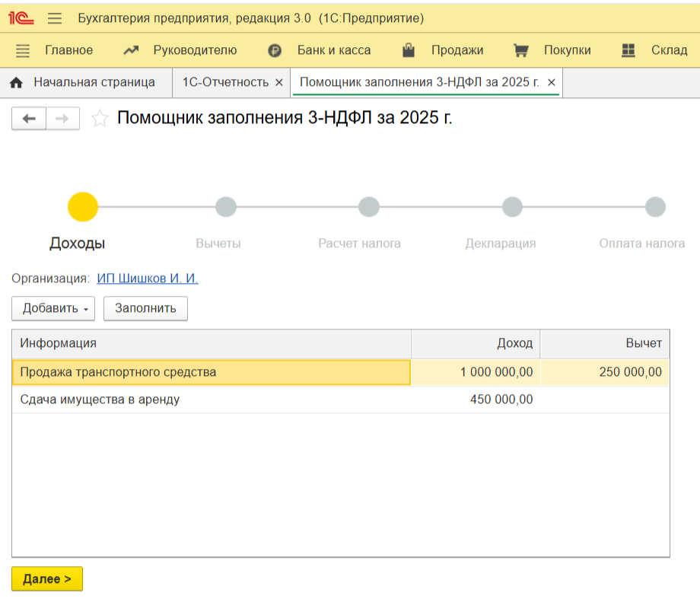700x605 pixels.
Task: Click the 1C logo icon
Action: [x=24, y=18]
